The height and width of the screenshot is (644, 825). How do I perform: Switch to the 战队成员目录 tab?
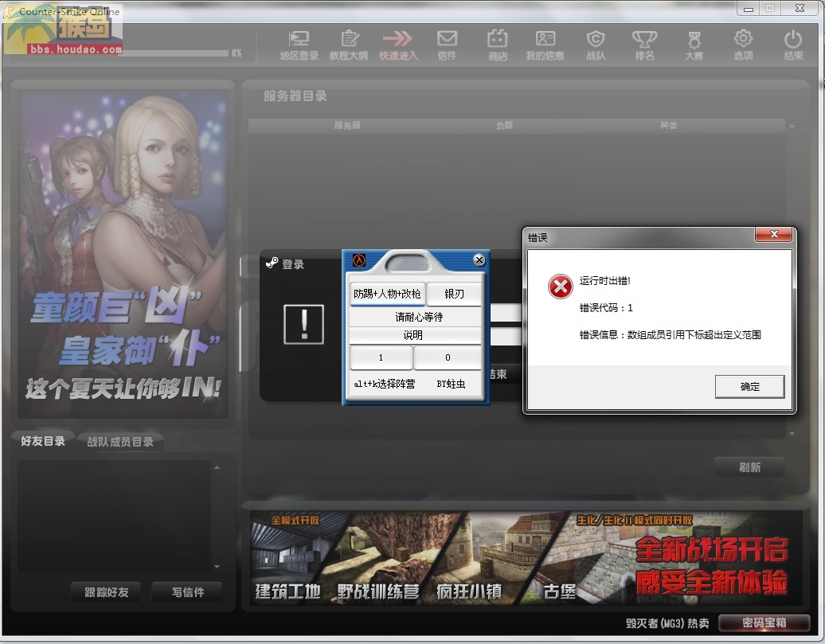click(120, 442)
